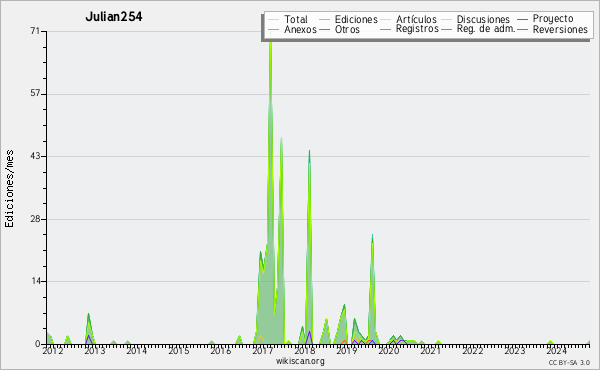Viewport: 600px width, 370px height.
Task: Click the 2015 x-axis year label
Action: [x=179, y=350]
